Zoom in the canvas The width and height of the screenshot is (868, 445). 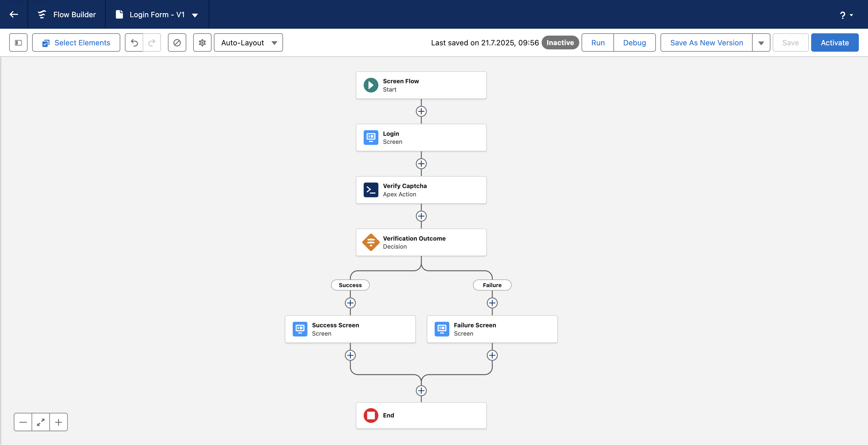(59, 422)
